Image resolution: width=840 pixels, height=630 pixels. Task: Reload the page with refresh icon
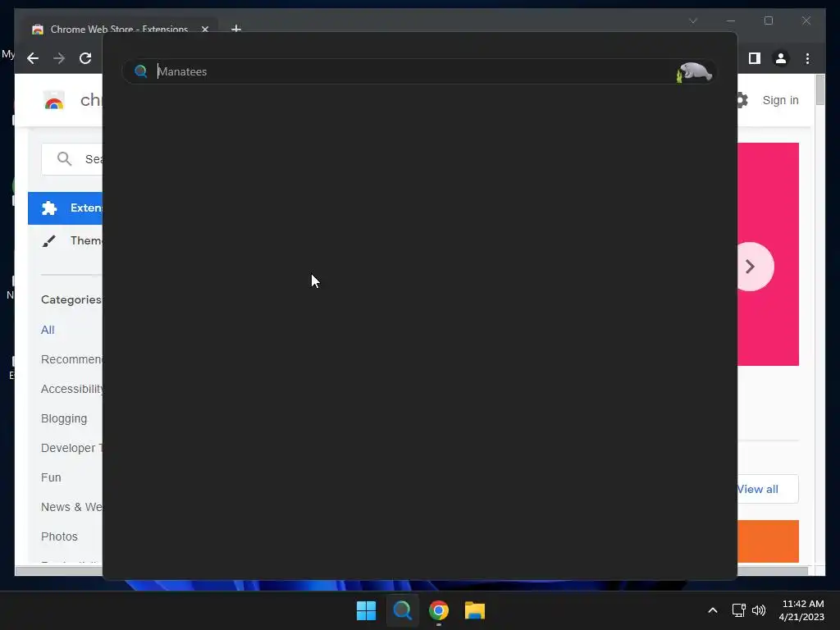click(x=85, y=58)
